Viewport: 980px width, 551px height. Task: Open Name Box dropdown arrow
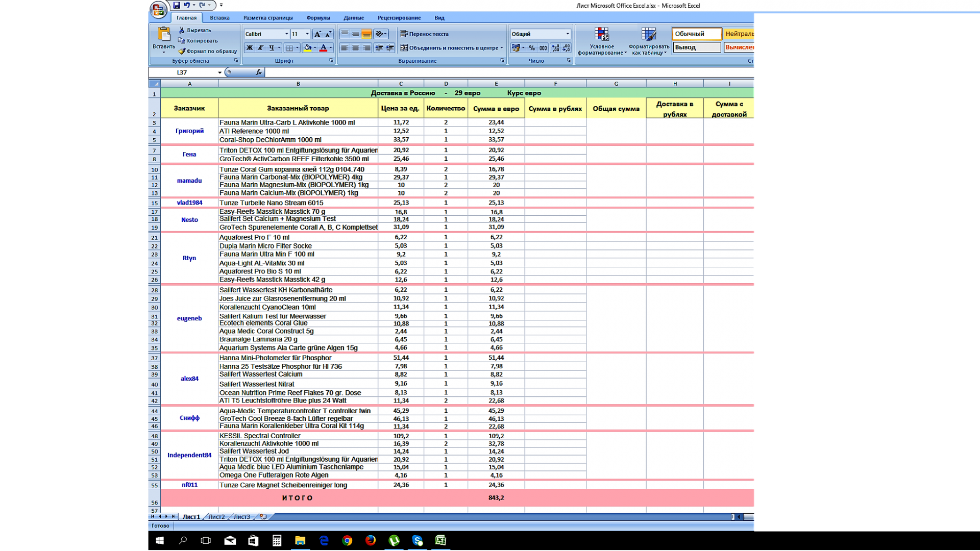click(219, 72)
